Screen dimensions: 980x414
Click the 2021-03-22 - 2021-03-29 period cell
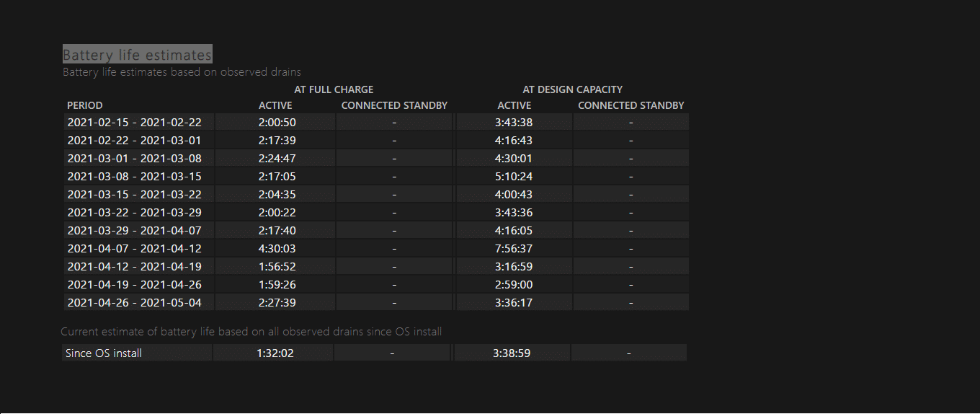[135, 213]
